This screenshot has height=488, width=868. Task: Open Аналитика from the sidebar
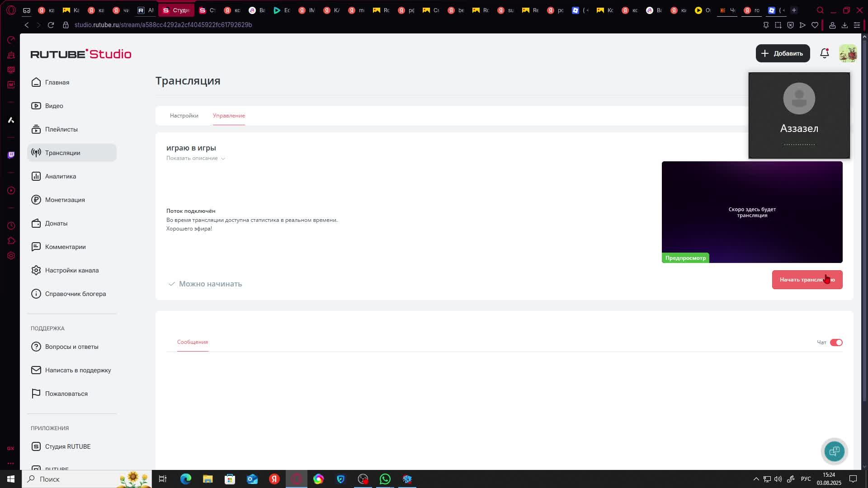click(60, 176)
